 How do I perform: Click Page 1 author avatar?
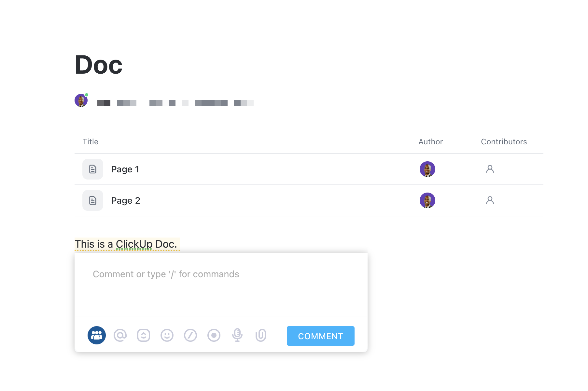427,169
